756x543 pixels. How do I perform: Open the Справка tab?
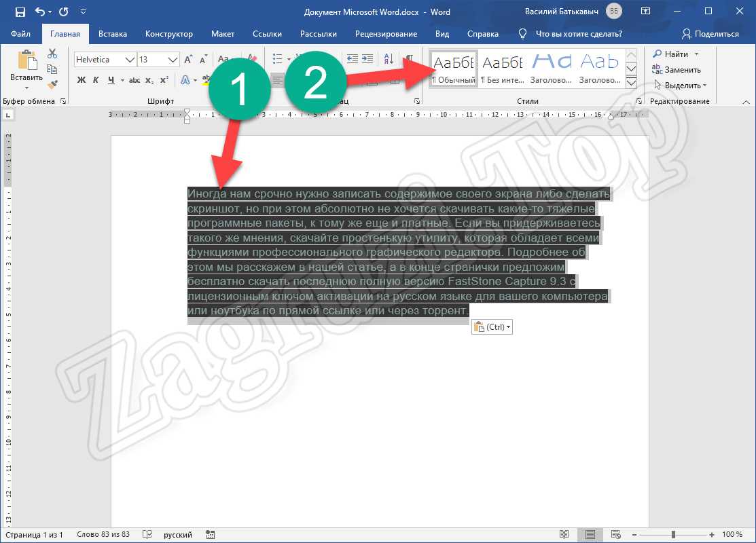[x=483, y=34]
